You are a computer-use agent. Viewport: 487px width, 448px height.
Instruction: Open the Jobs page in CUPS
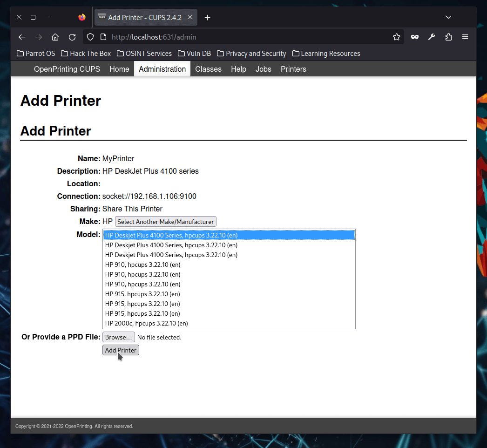coord(263,69)
